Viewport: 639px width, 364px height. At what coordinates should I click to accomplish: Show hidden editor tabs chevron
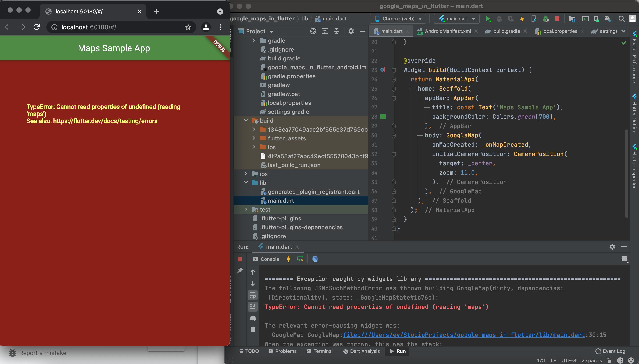tap(623, 31)
